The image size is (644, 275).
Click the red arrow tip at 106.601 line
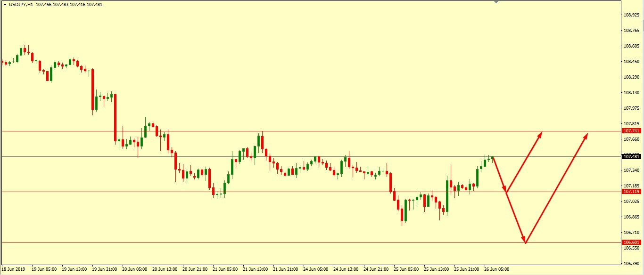525,243
